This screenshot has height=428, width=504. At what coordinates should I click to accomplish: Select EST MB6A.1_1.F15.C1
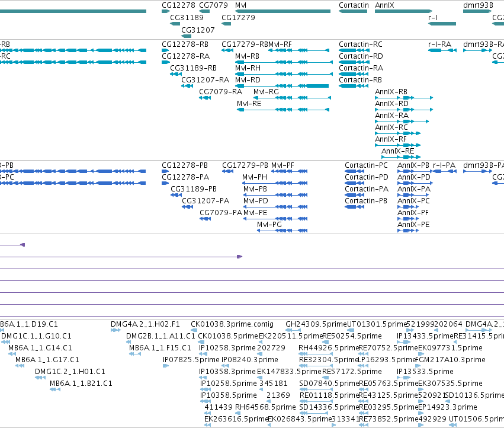[x=160, y=348]
